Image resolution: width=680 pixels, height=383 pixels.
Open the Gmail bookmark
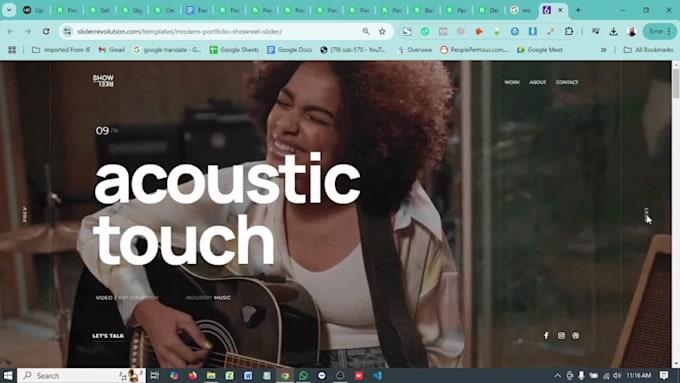point(111,50)
